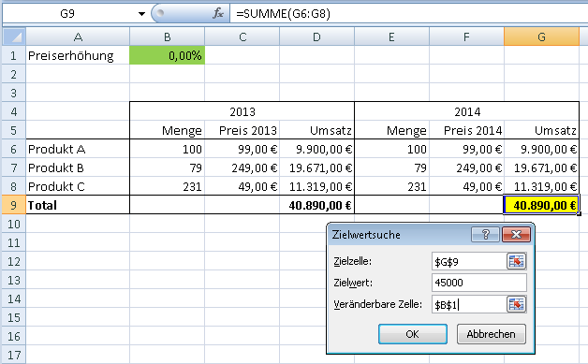Viewport: 588px width, 364px height.
Task: Select 2014 Umsatz 19.671,00 € cell
Action: pyautogui.click(x=541, y=167)
